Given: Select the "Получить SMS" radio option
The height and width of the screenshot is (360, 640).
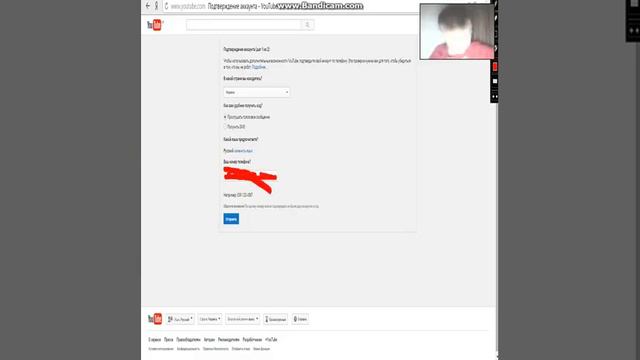Looking at the screenshot, I should (225, 127).
